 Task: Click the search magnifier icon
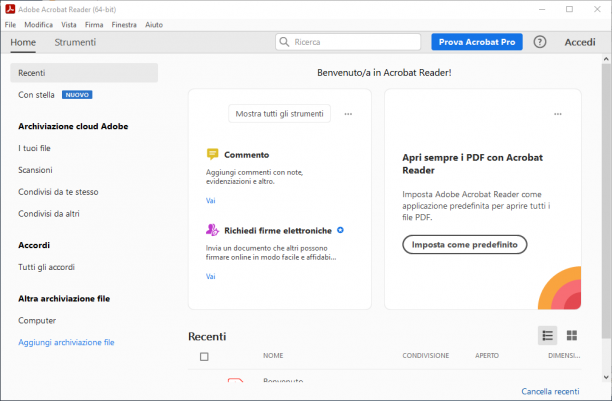[285, 42]
